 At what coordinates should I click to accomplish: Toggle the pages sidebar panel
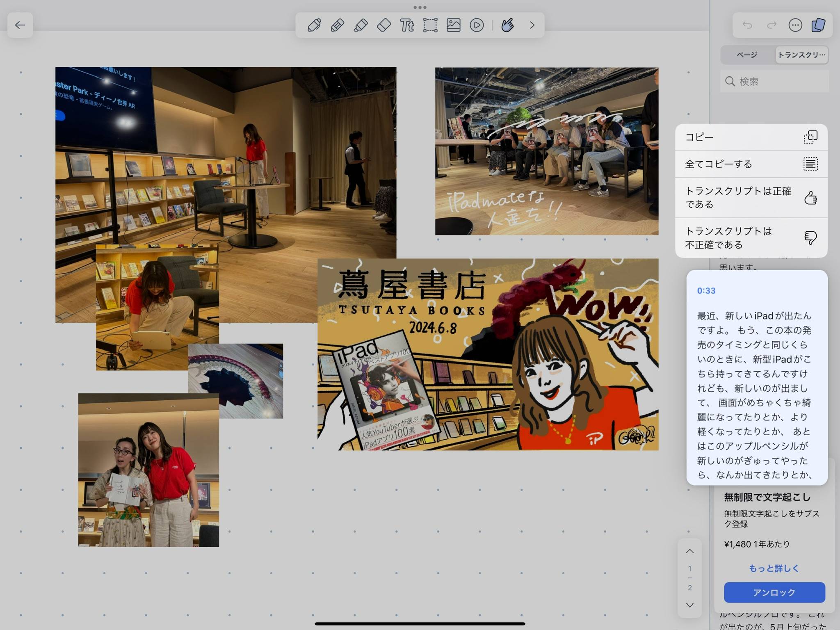818,25
